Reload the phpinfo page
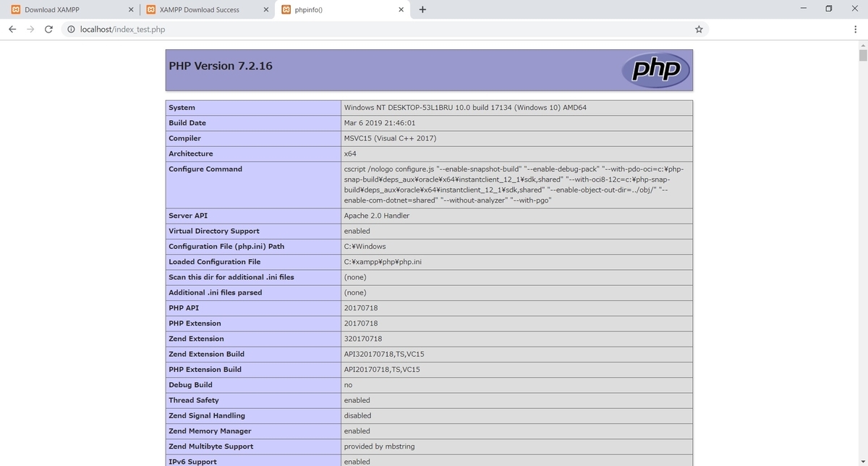The width and height of the screenshot is (868, 466). [x=48, y=29]
